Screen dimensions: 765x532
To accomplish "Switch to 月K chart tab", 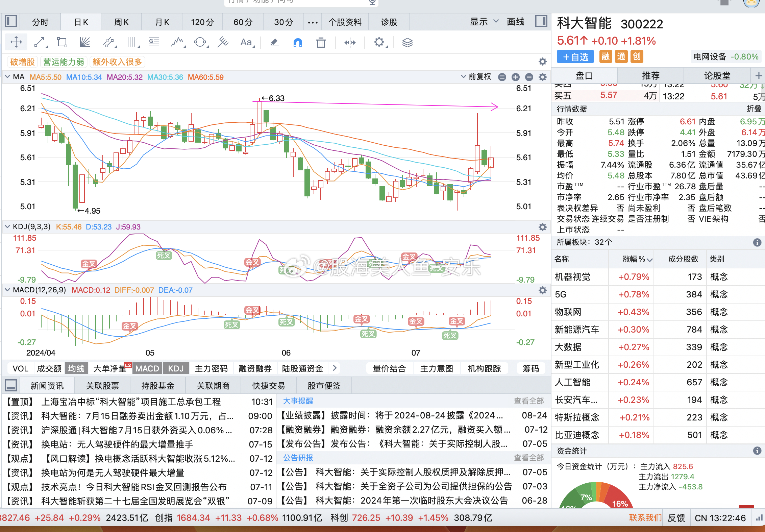I will point(162,22).
